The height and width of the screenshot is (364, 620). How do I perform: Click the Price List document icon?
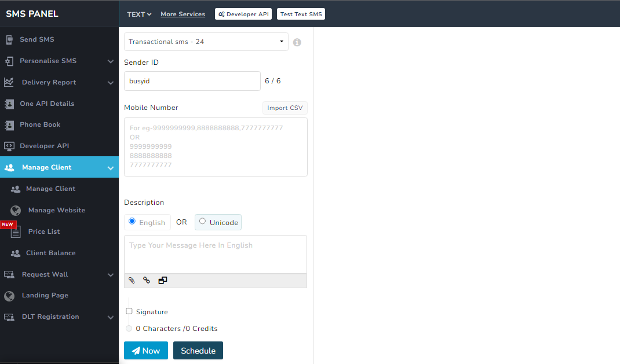[x=16, y=231]
